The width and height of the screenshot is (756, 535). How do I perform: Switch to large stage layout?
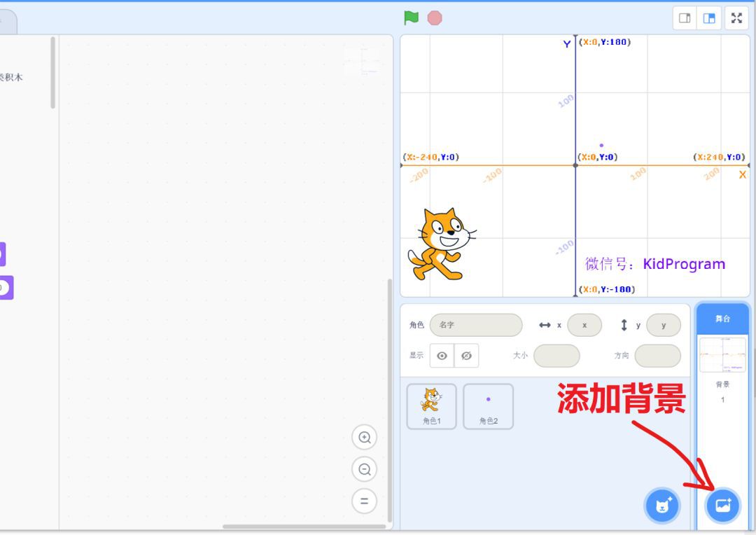click(708, 18)
